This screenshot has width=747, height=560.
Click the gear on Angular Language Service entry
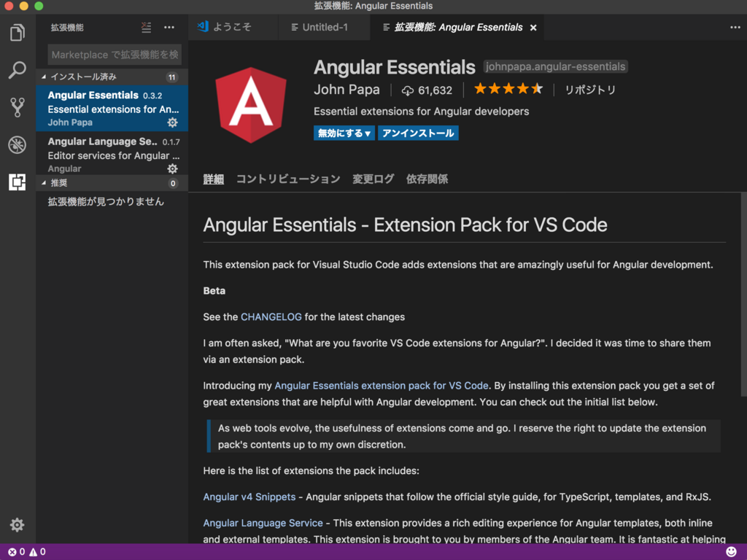pos(172,168)
